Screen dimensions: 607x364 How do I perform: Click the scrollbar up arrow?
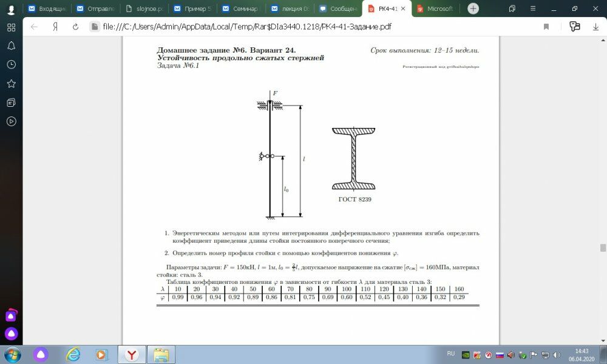[603, 40]
